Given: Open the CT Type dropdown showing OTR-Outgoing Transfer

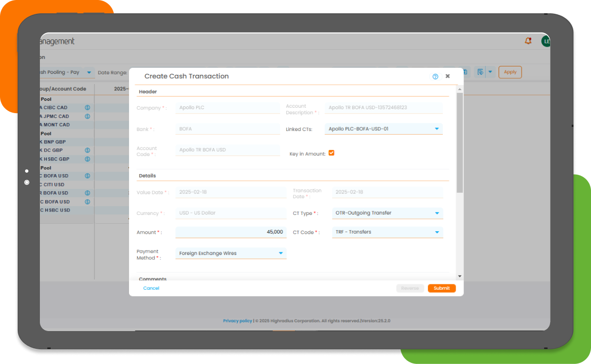Looking at the screenshot, I should tap(388, 213).
